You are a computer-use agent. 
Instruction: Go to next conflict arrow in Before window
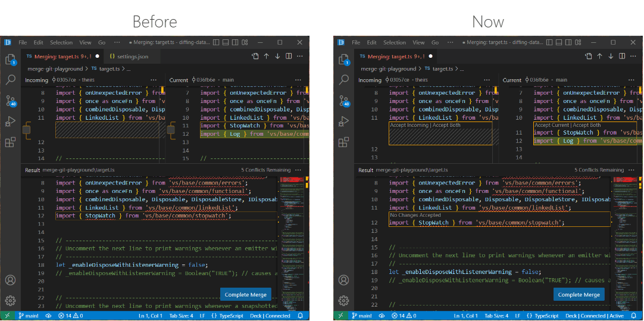(x=277, y=57)
